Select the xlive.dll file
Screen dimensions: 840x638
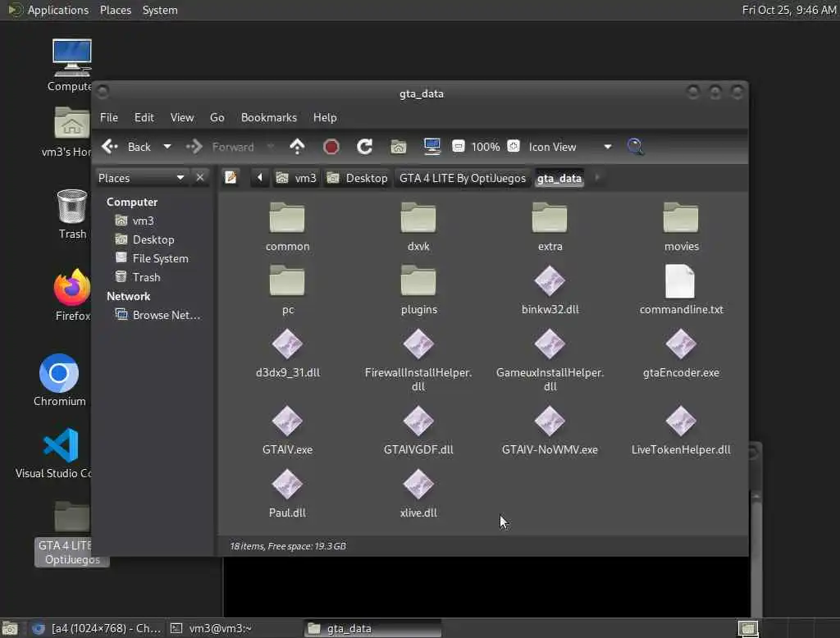(x=418, y=494)
